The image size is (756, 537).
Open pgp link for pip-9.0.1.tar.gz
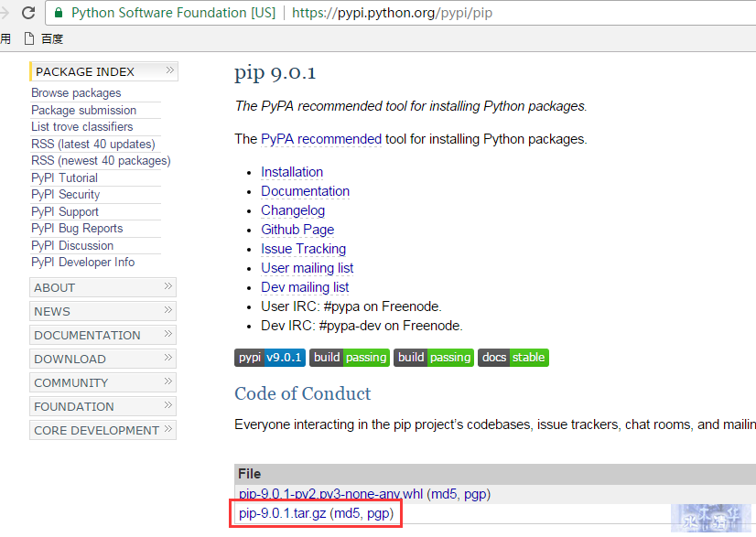point(379,513)
